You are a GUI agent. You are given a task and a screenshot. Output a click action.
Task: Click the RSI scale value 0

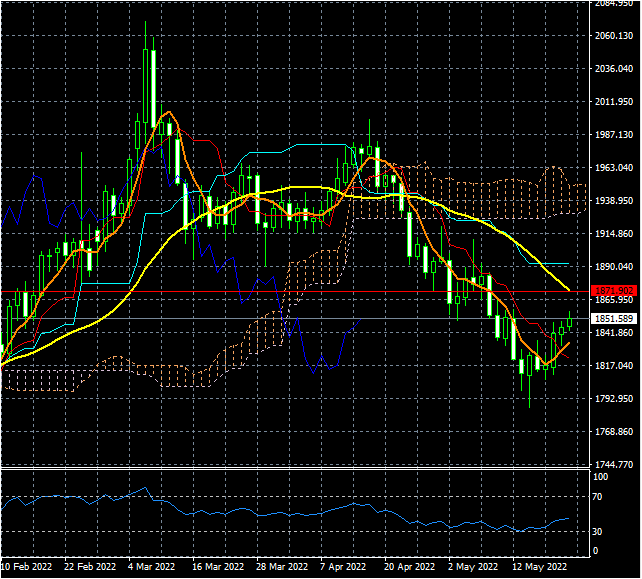595,551
